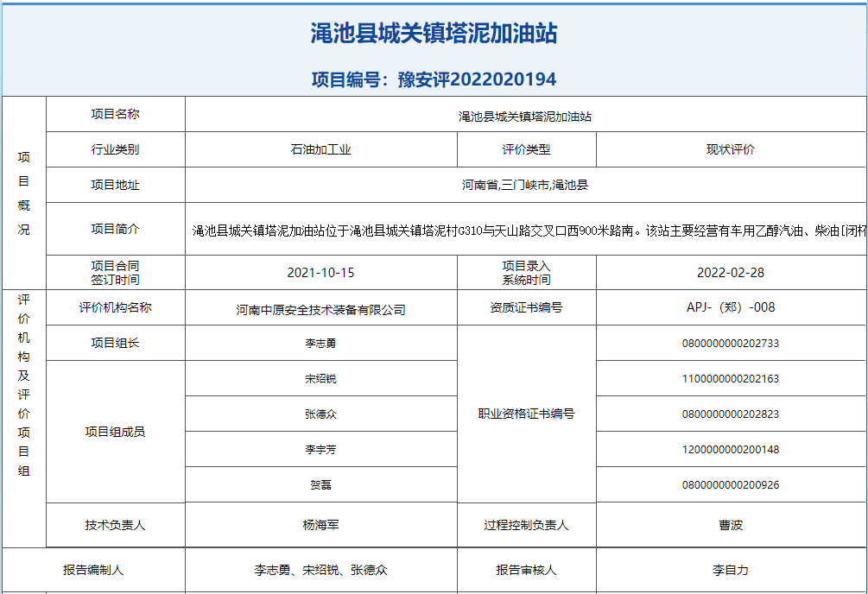This screenshot has width=868, height=594.
Task: Select the 项目名称 label cell
Action: [x=115, y=114]
